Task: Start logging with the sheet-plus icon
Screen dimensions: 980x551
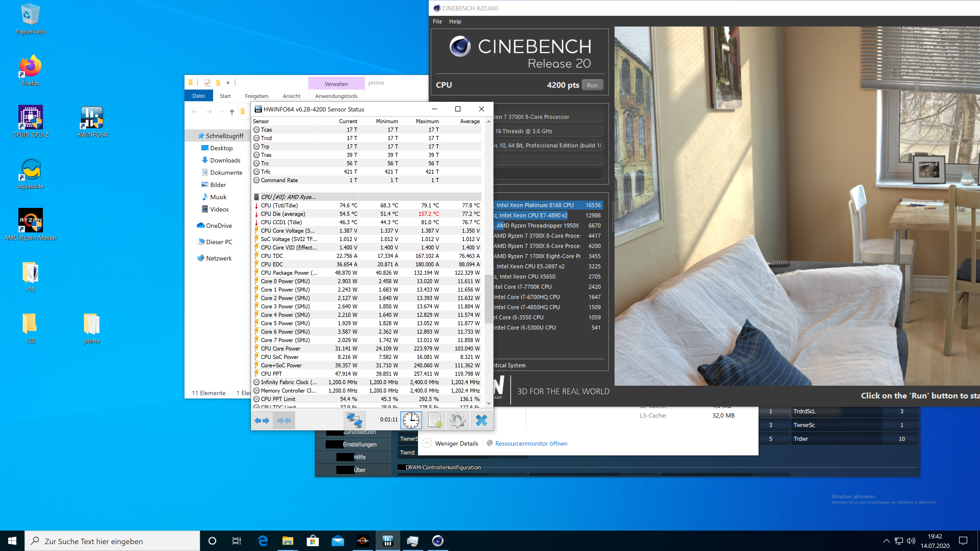Action: click(x=434, y=420)
